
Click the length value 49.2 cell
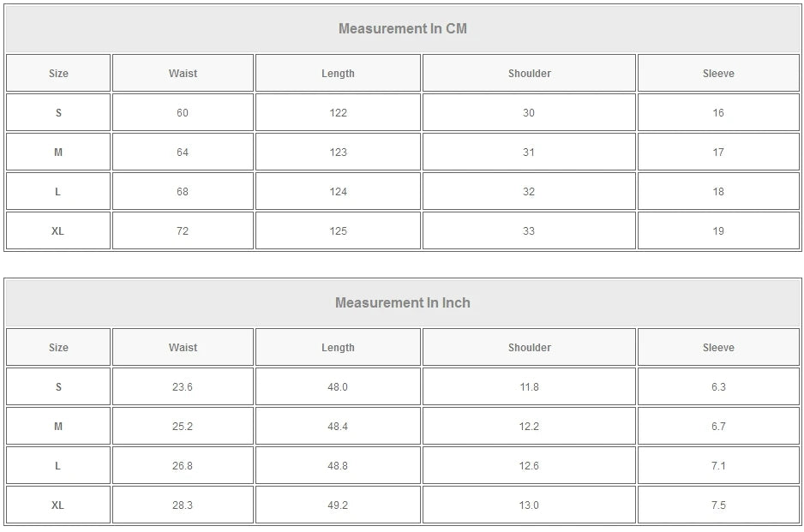[338, 505]
